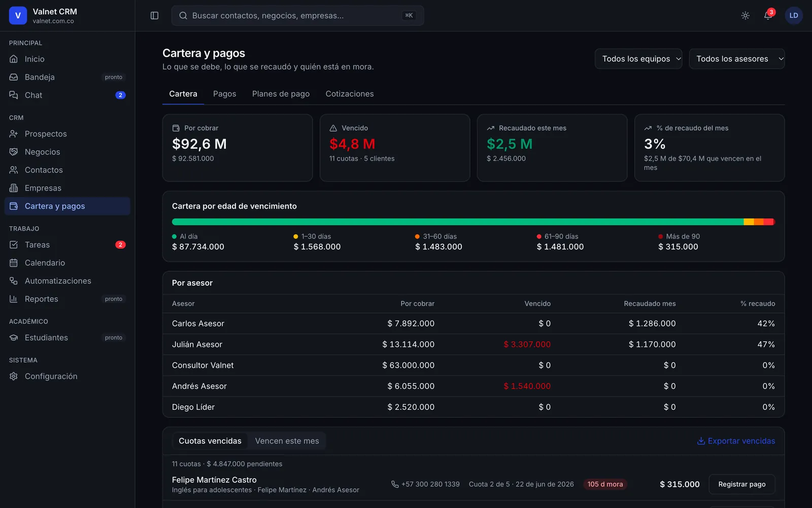Switch to Vencen este mes

287,441
